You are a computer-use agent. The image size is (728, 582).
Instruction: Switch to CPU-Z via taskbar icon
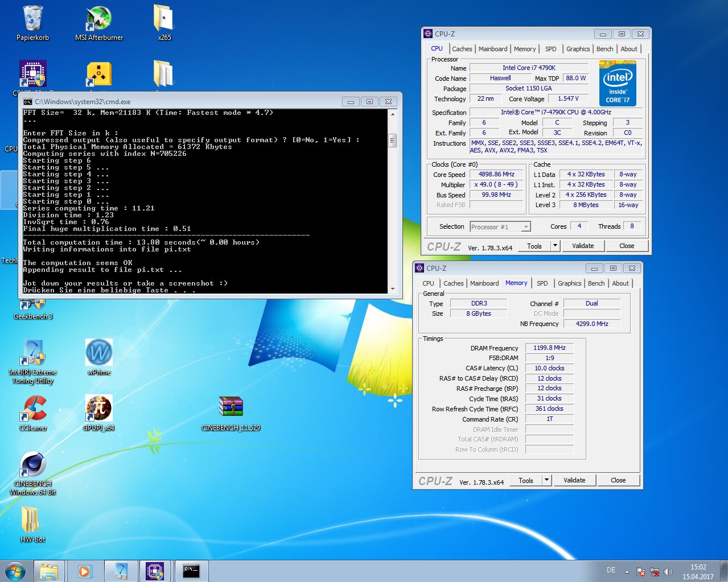pyautogui.click(x=155, y=571)
